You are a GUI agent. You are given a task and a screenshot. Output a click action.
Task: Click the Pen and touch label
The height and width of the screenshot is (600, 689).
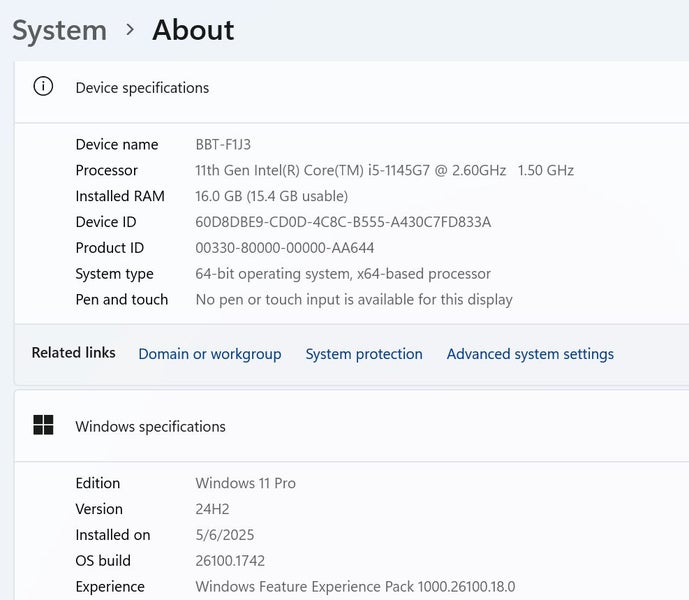pyautogui.click(x=122, y=300)
